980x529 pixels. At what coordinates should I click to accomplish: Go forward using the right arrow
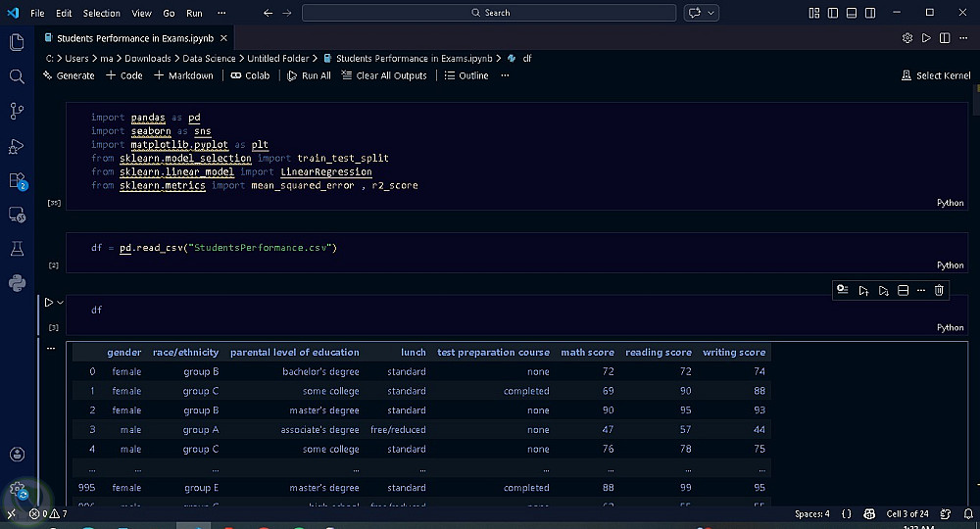point(287,13)
